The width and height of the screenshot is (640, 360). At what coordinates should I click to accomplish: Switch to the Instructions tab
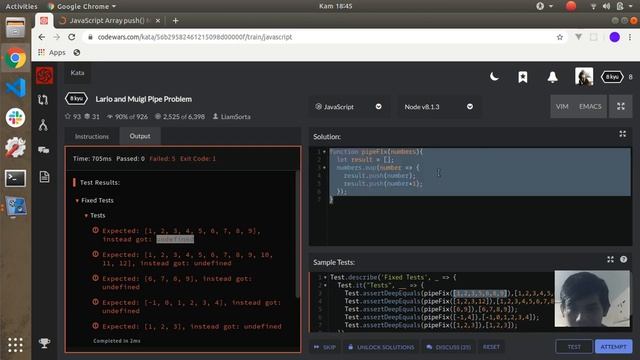(x=92, y=136)
